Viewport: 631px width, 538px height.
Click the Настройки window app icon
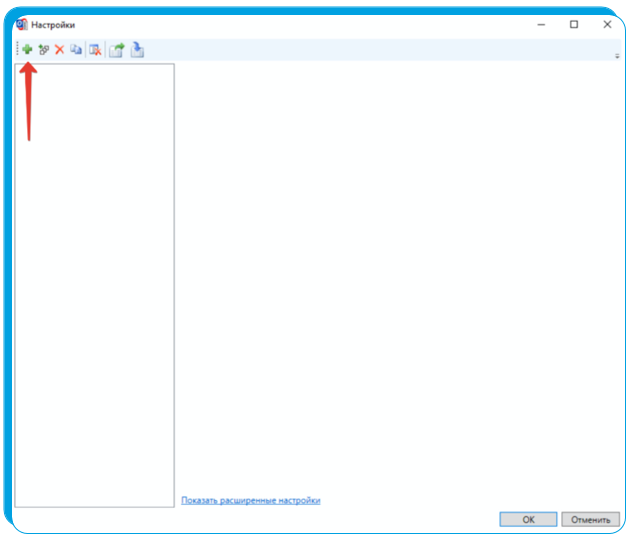point(22,25)
